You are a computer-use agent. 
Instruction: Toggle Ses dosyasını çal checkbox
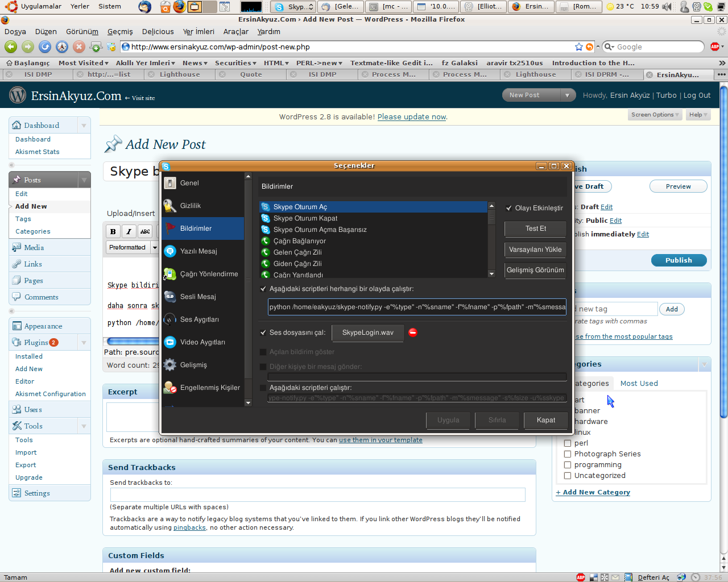pos(263,332)
